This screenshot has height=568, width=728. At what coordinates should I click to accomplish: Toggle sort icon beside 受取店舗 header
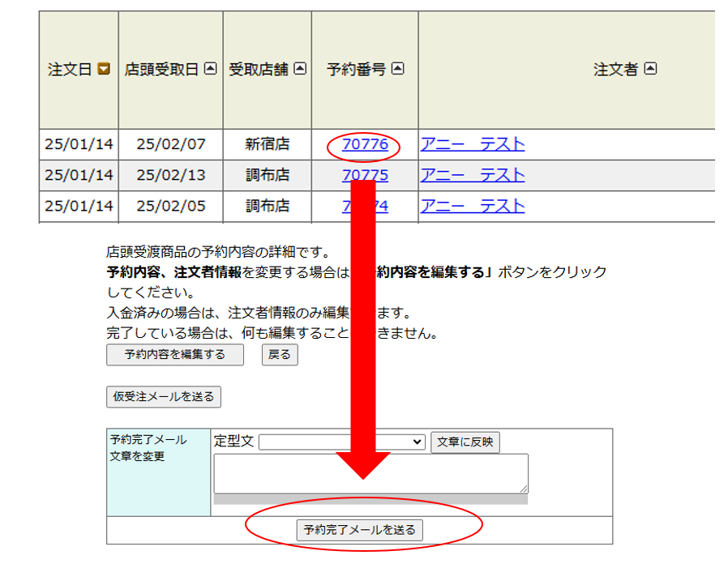coord(300,70)
